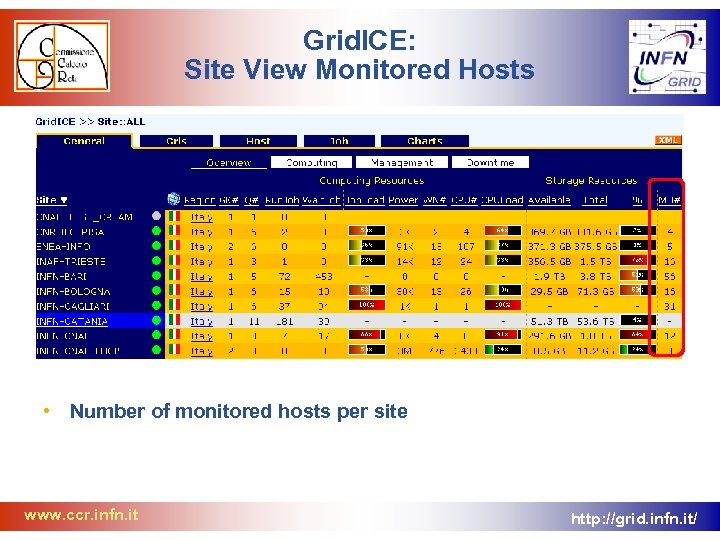
Task: Click the green status dot for INFN-CAGLIARI
Action: 157,305
